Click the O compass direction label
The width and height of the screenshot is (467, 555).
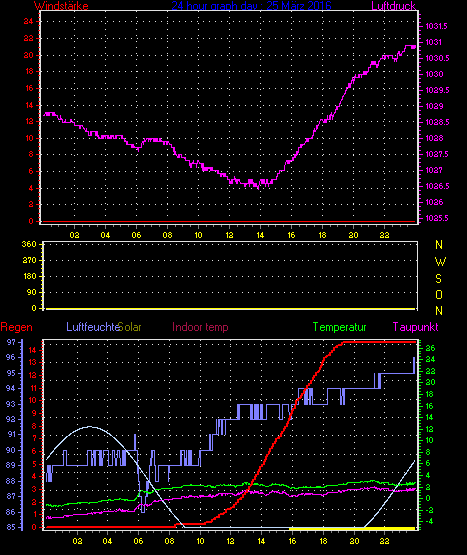tap(439, 294)
